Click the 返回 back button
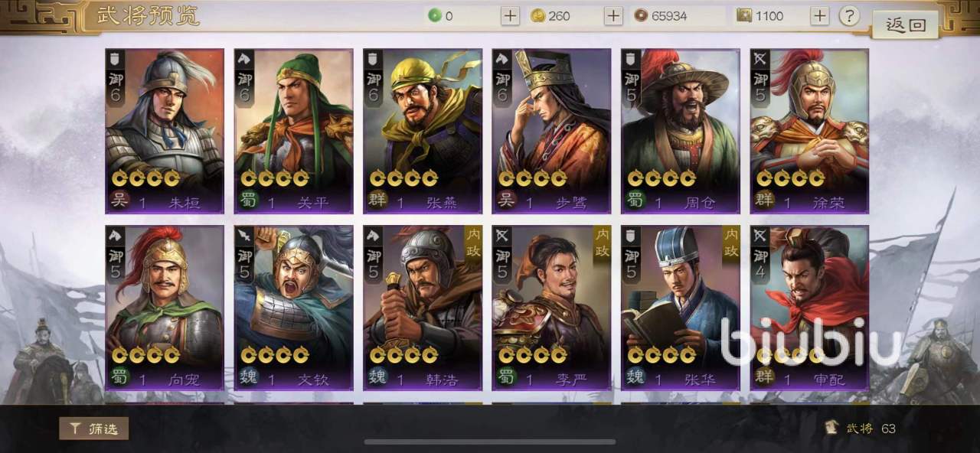980x453 pixels. click(x=906, y=24)
